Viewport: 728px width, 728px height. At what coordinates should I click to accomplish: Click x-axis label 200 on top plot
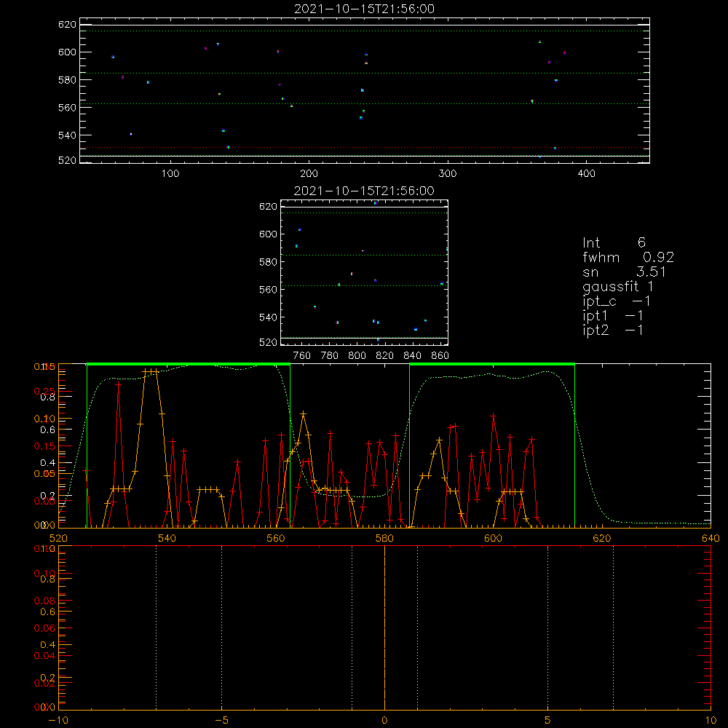pos(309,174)
